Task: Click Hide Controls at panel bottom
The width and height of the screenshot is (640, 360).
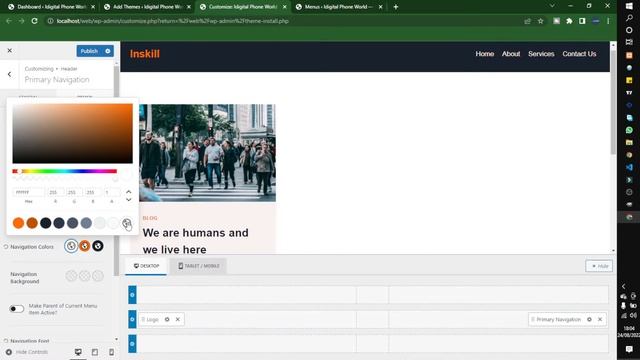Action: click(x=27, y=352)
